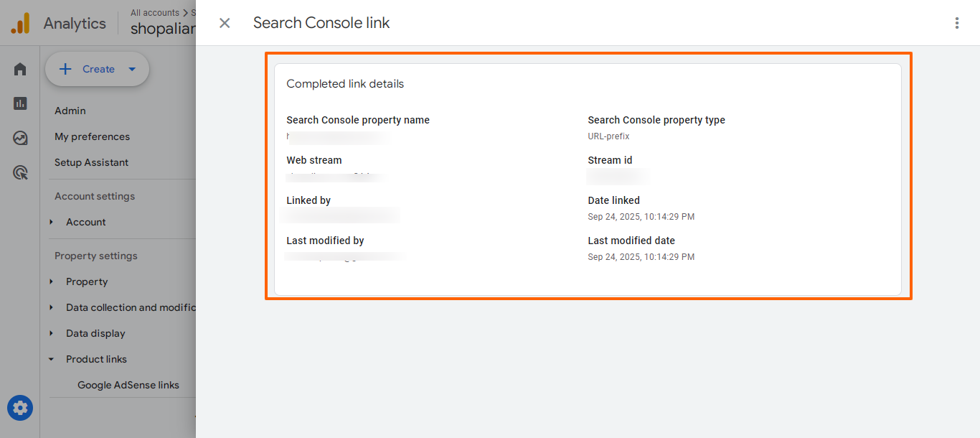This screenshot has width=980, height=438.
Task: Open Advertising from the sidebar icon
Action: 20,172
